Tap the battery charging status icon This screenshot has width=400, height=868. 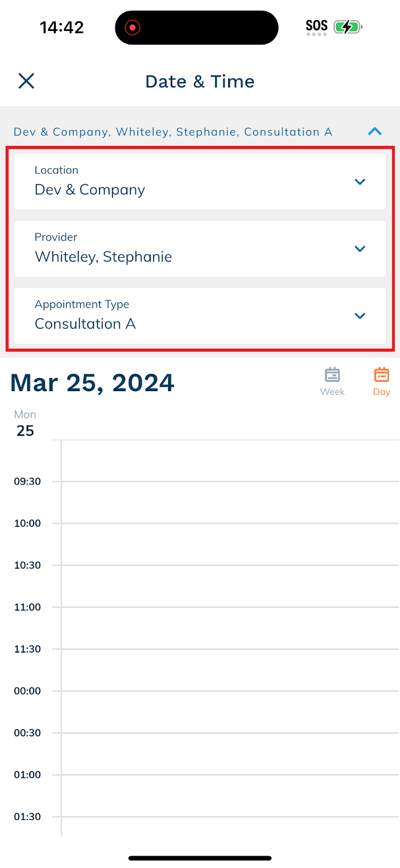[x=348, y=27]
